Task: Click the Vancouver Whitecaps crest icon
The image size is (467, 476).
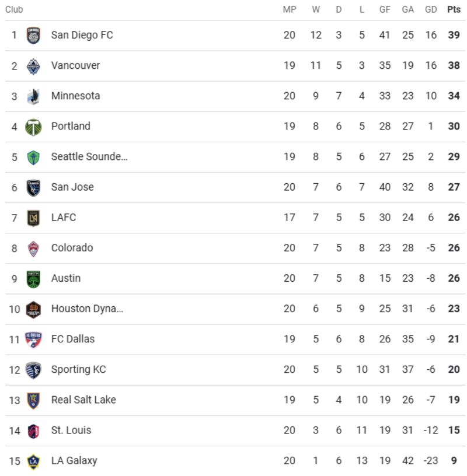Action: pyautogui.click(x=33, y=66)
